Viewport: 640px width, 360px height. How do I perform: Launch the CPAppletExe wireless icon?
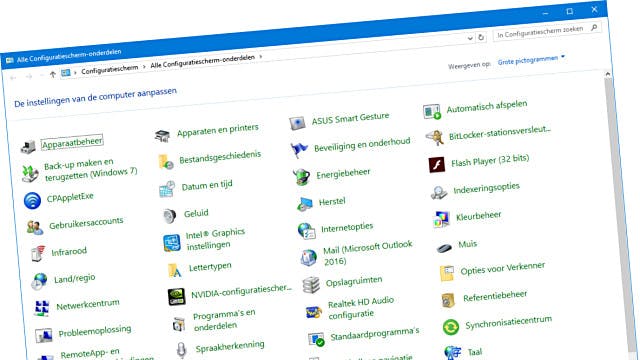[32, 200]
